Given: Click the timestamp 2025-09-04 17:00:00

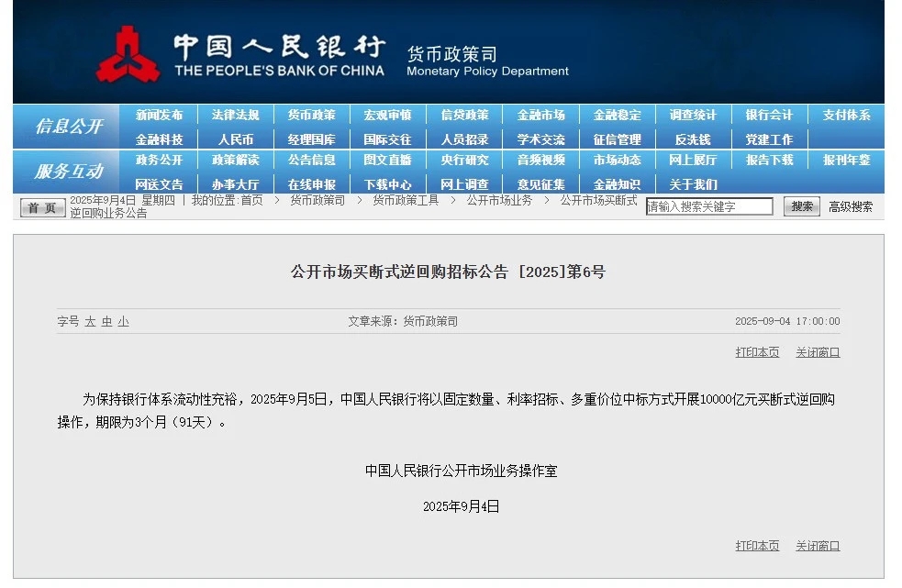Looking at the screenshot, I should (787, 321).
